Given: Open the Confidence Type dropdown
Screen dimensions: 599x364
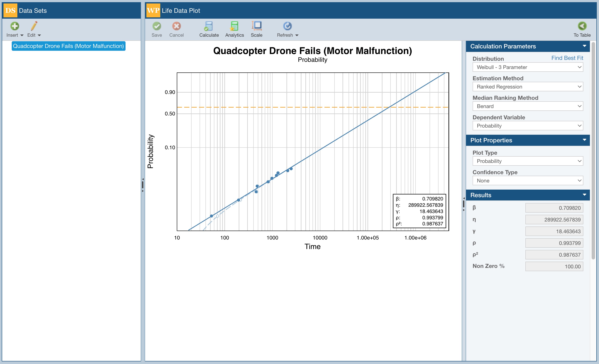Looking at the screenshot, I should click(x=528, y=181).
